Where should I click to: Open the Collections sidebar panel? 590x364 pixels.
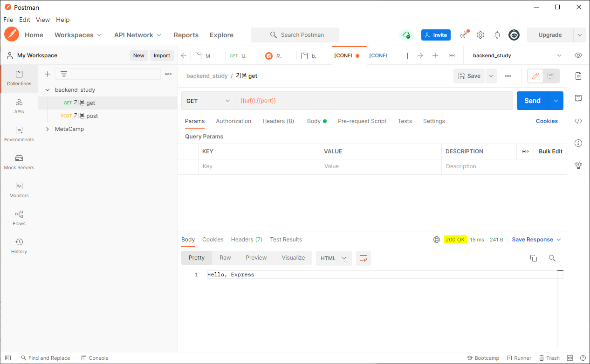pos(19,78)
